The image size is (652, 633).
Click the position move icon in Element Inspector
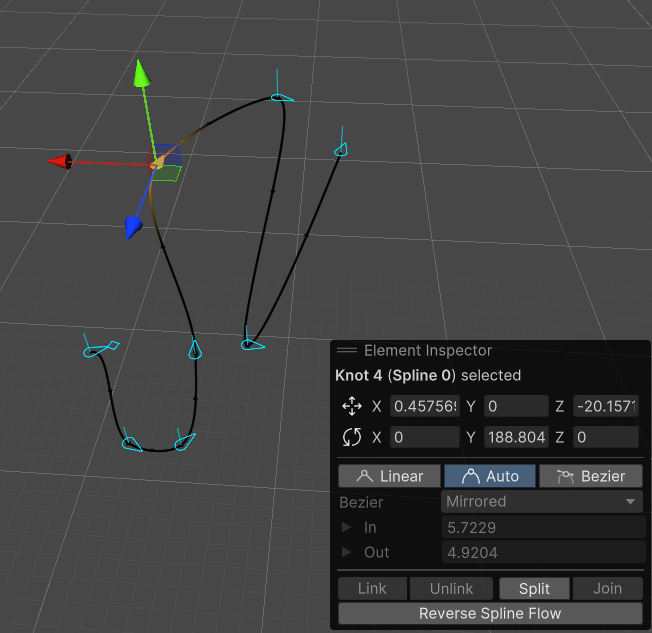[x=352, y=406]
